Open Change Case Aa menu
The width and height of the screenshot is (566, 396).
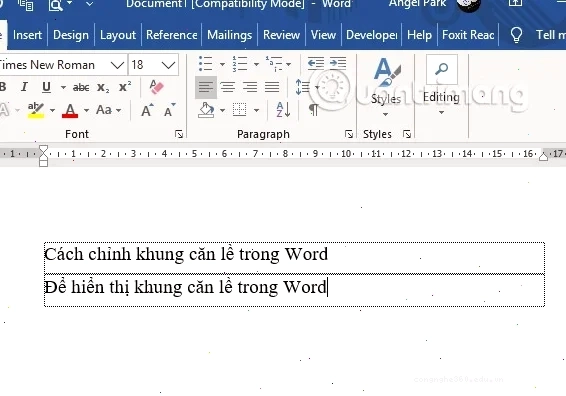pos(108,110)
